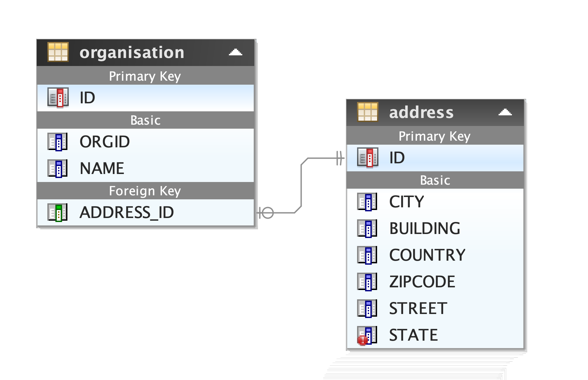Viewport: 588px width, 380px height.
Task: Click the organisation primary key ID column icon
Action: (58, 98)
